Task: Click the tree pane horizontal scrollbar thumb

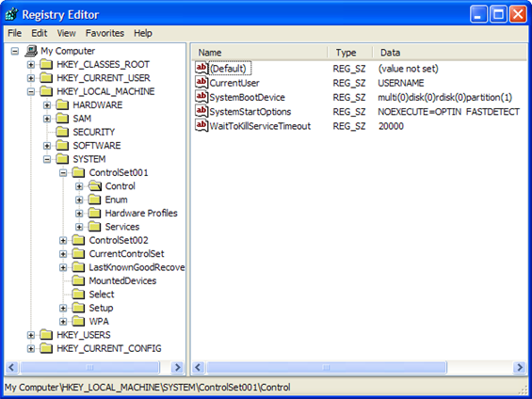Action: pyautogui.click(x=89, y=367)
